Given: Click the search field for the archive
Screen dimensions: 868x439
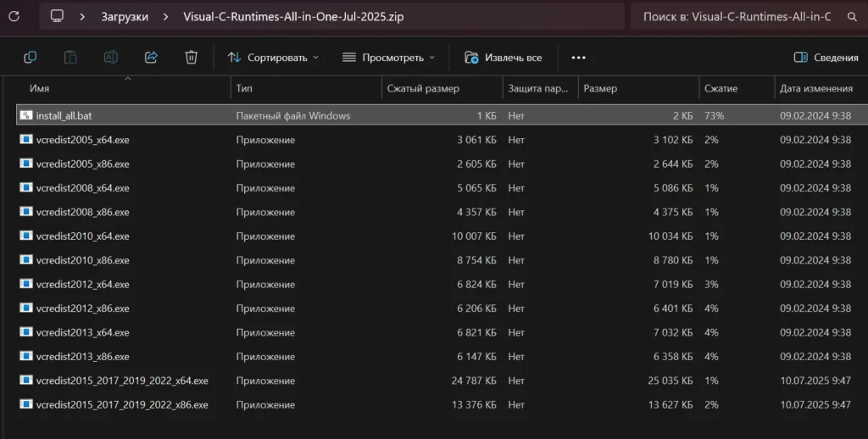Looking at the screenshot, I should click(x=736, y=16).
